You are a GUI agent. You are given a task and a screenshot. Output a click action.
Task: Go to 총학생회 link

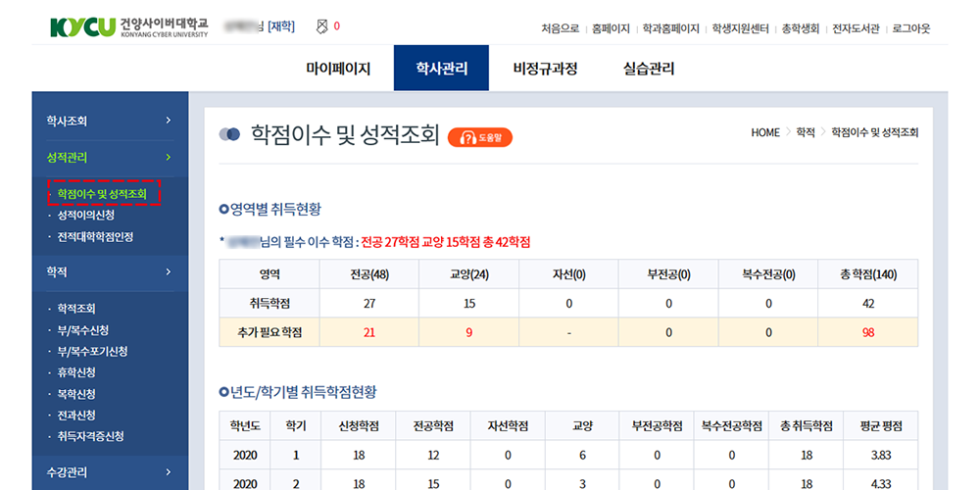tap(800, 28)
